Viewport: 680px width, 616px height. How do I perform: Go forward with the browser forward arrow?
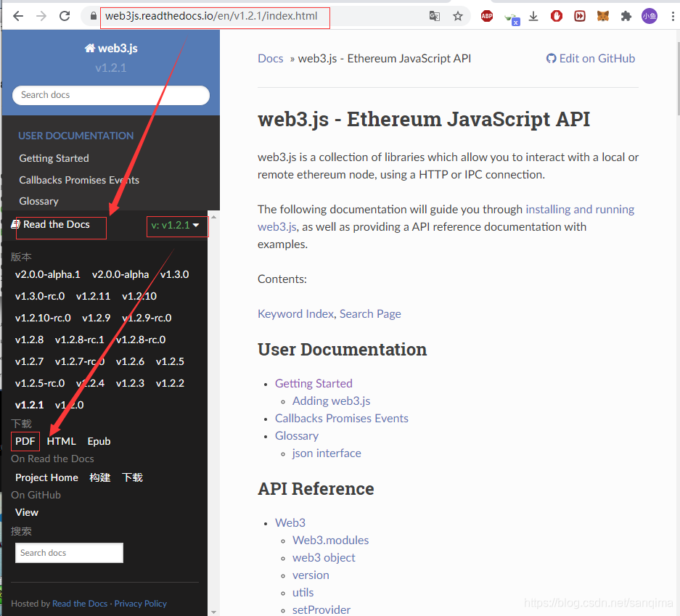[x=41, y=17]
